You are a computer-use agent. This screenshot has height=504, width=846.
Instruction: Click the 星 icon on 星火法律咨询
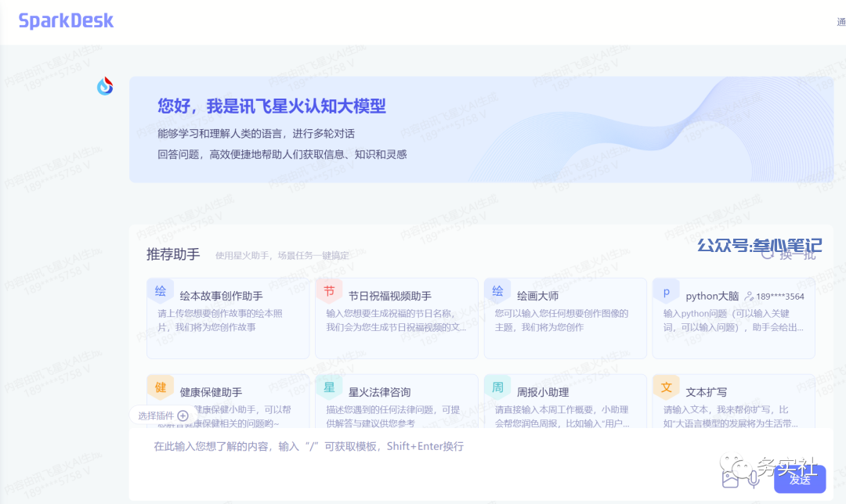point(329,387)
